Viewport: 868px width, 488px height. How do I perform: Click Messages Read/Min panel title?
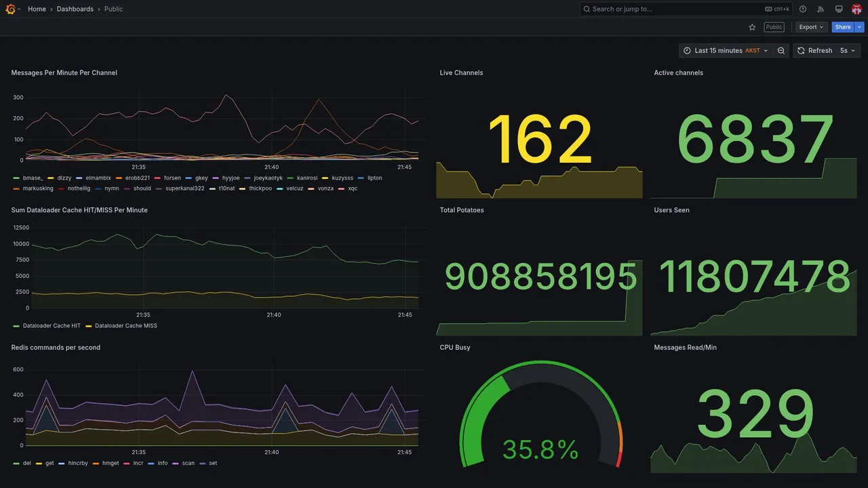tap(686, 348)
